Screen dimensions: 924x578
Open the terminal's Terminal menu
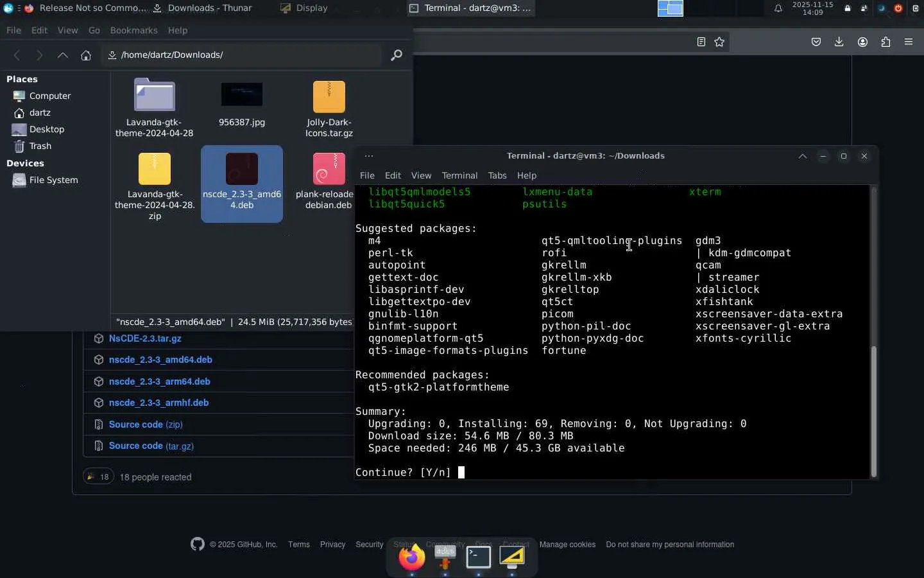[459, 175]
